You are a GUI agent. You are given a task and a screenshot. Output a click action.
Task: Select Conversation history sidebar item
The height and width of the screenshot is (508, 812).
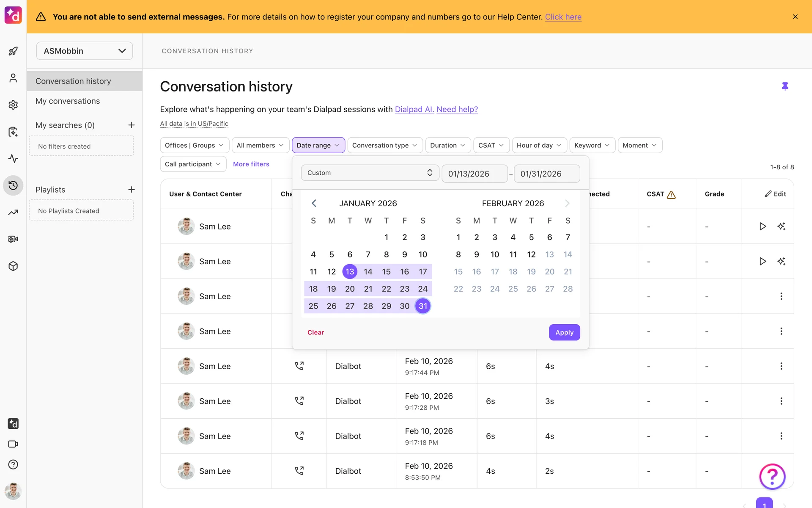(73, 81)
